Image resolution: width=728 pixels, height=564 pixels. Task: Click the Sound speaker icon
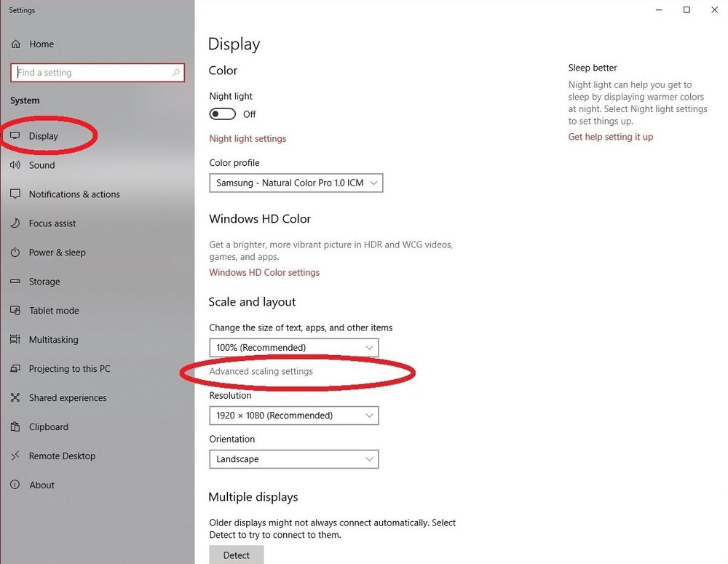(15, 165)
